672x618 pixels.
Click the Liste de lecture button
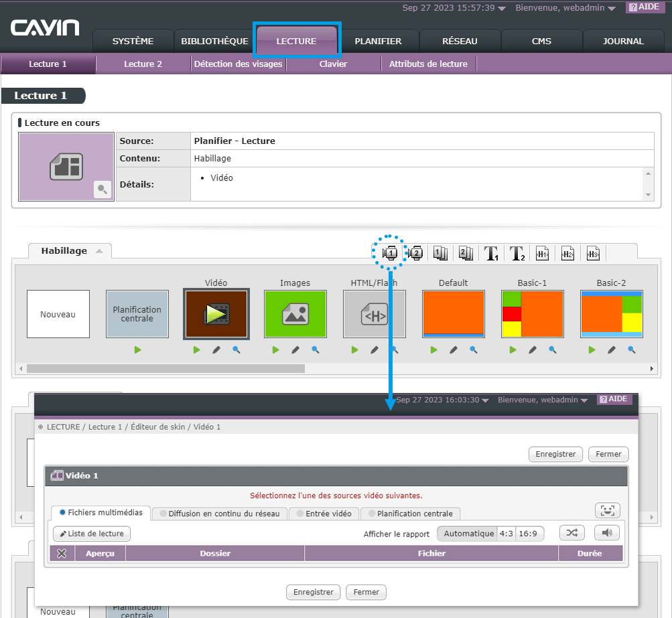[x=92, y=534]
